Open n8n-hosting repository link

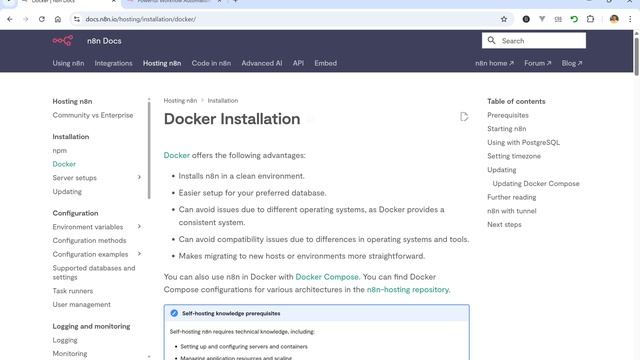[x=407, y=289]
